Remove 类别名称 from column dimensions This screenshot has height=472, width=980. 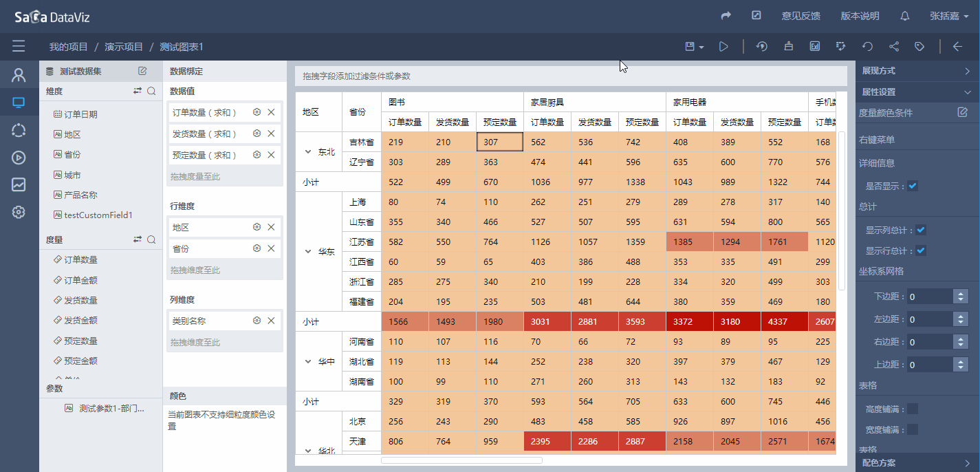tap(271, 321)
